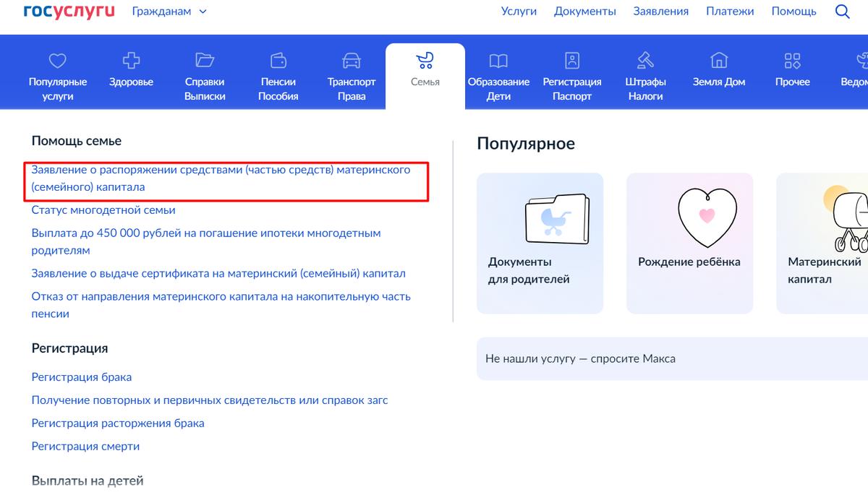868x495 pixels.
Task: Open the Здоровье category icon
Action: click(x=131, y=61)
